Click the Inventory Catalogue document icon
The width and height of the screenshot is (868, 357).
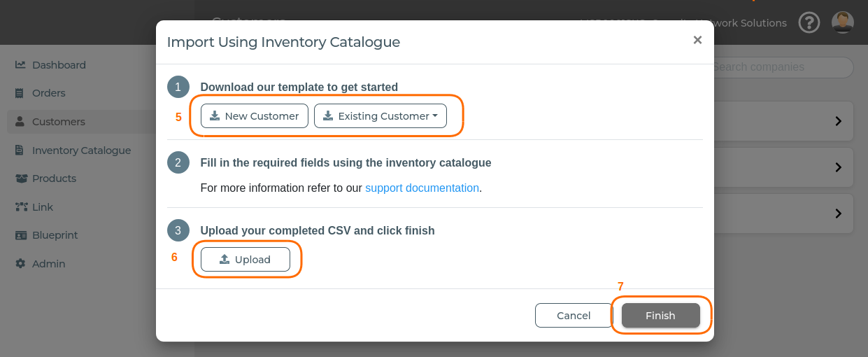20,150
